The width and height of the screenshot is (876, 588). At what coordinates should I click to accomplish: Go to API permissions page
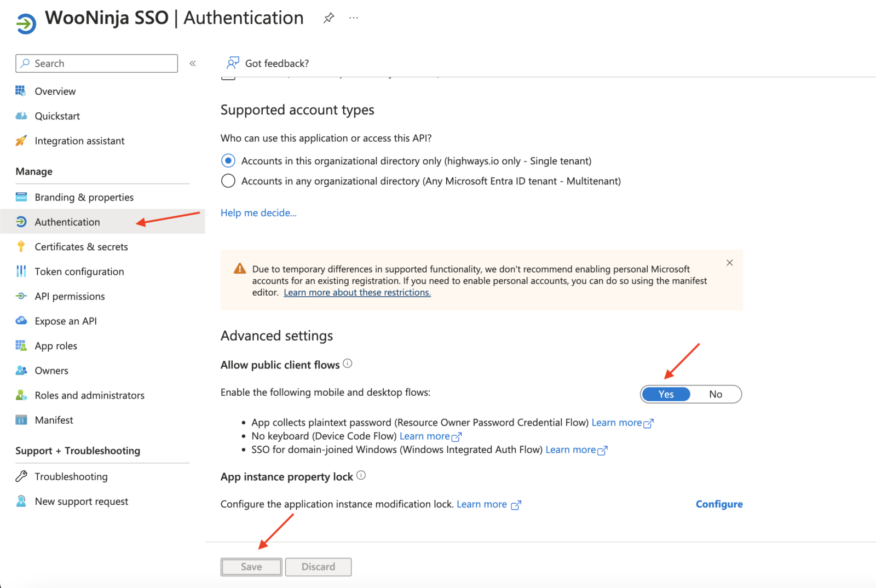point(70,296)
